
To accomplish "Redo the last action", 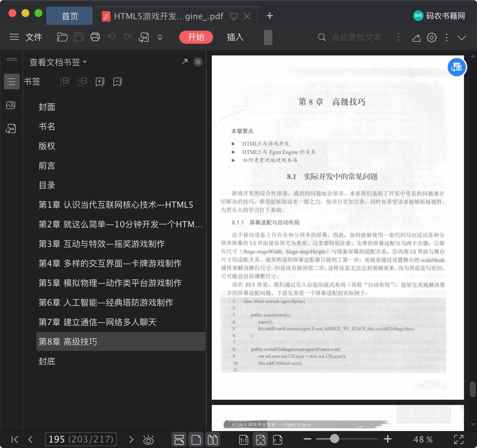I will (x=127, y=37).
